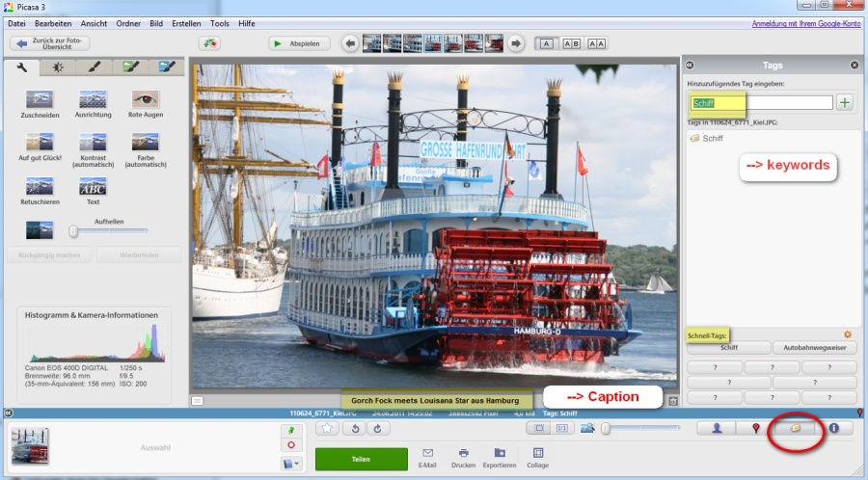Toggle the People panel button

(x=717, y=428)
